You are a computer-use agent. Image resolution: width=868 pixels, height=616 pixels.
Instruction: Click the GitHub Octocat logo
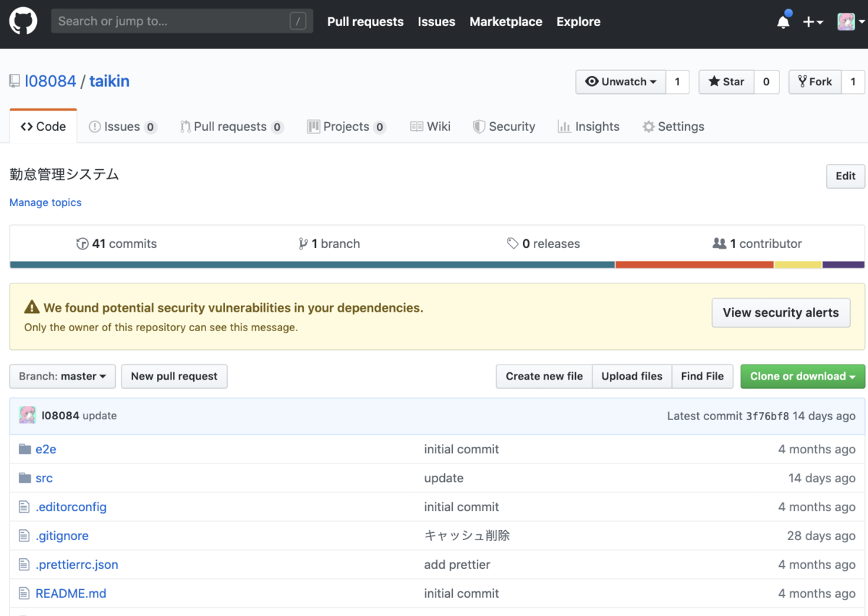tap(23, 21)
